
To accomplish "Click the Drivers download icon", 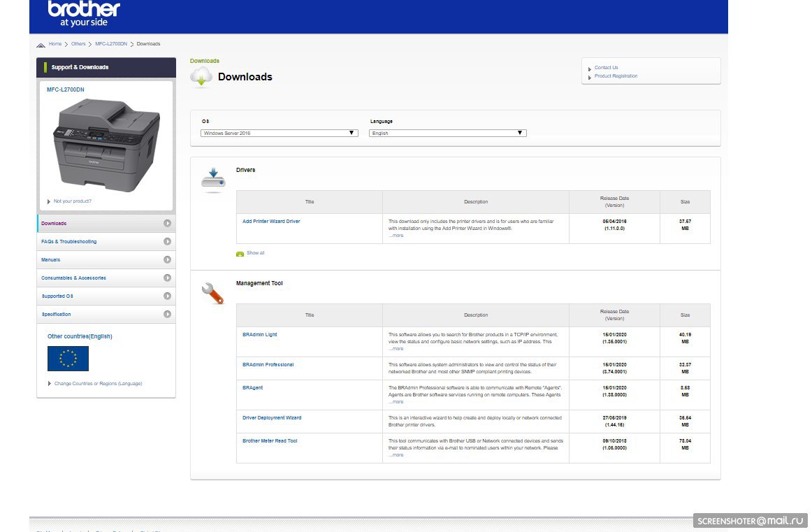I will click(213, 180).
